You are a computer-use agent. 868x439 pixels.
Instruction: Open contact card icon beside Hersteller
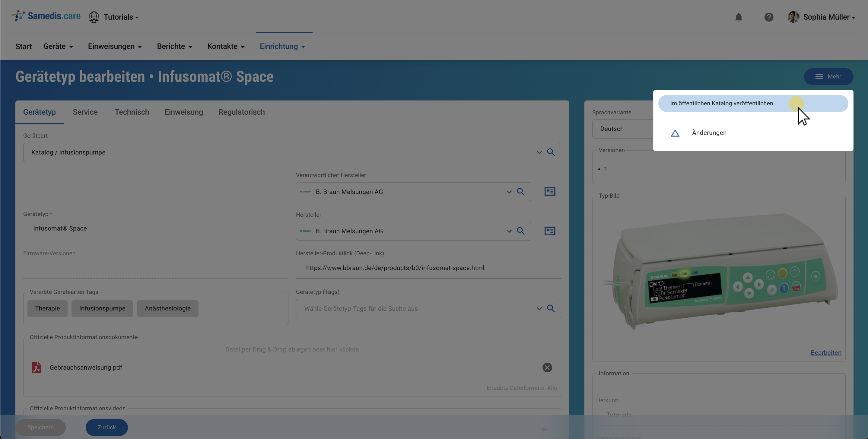[x=550, y=231]
